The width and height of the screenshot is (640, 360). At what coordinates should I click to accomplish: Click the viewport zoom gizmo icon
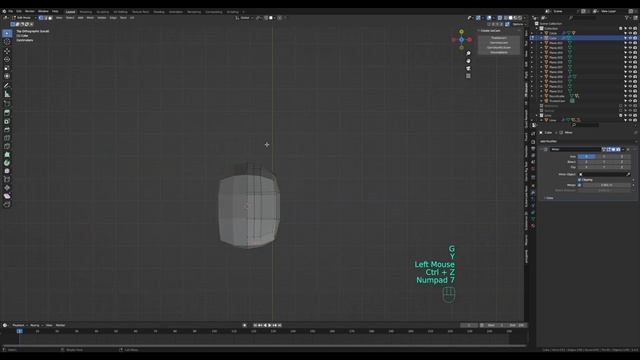[468, 53]
